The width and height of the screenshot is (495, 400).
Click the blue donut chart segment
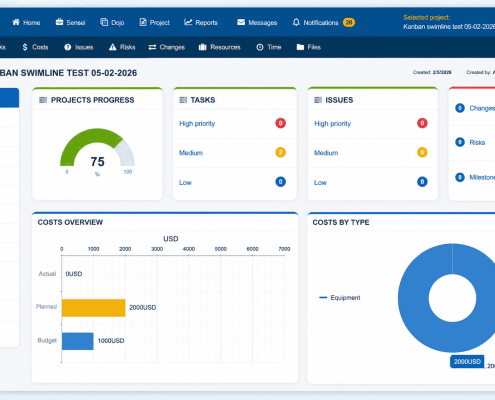(x=413, y=298)
